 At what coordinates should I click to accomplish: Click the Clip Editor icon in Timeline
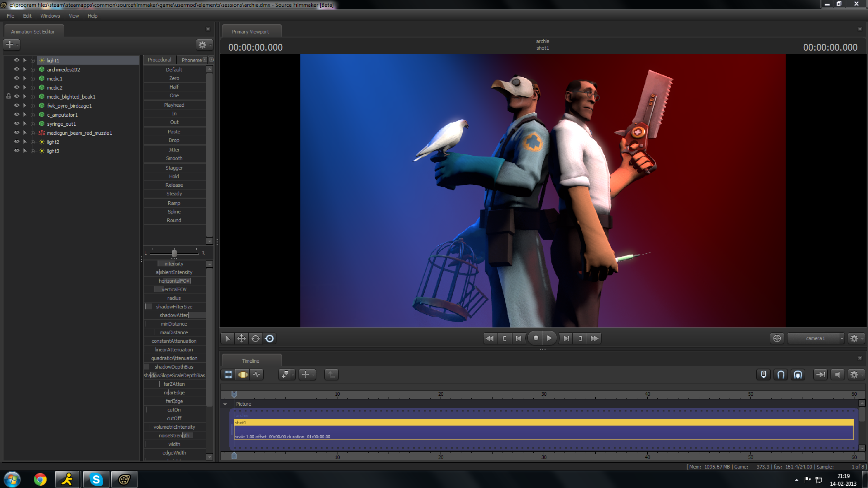[x=228, y=374]
